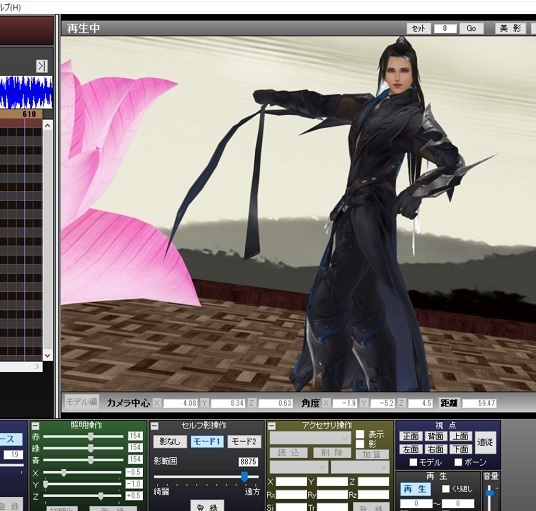This screenshot has height=511, width=536.
Task: Collapse the セルフ影操作 panel with its minus icon
Action: point(155,426)
